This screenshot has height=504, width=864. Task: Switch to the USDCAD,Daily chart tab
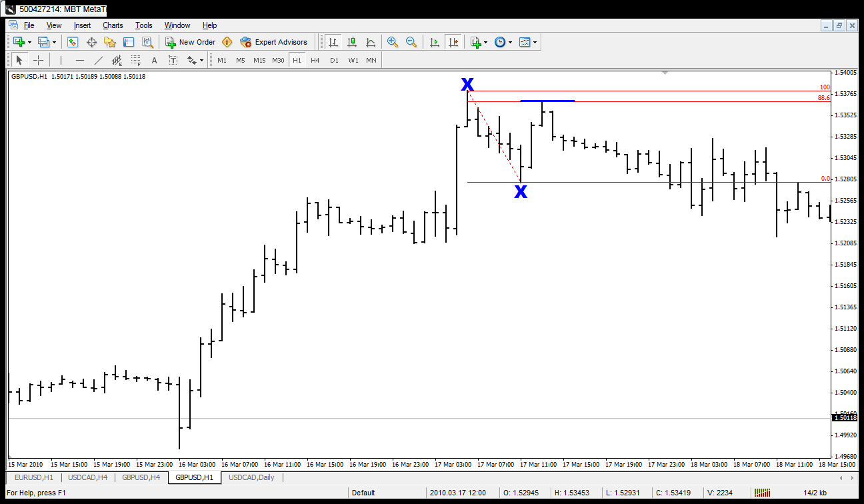pos(253,477)
